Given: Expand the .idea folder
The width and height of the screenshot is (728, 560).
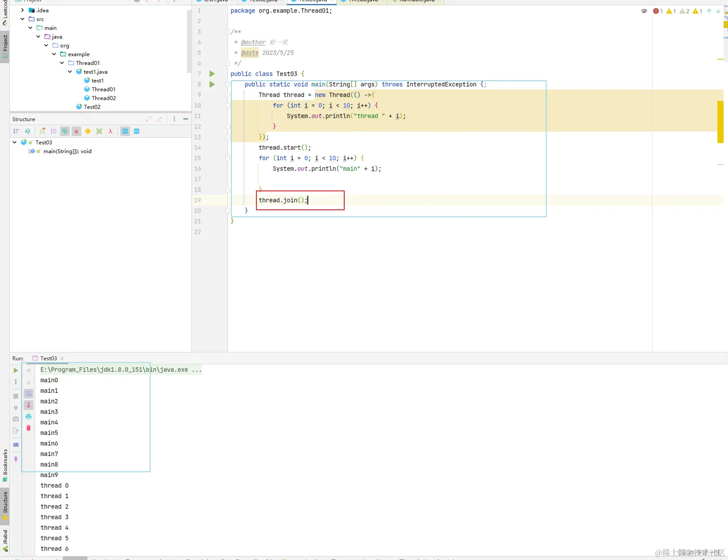Looking at the screenshot, I should [x=22, y=10].
